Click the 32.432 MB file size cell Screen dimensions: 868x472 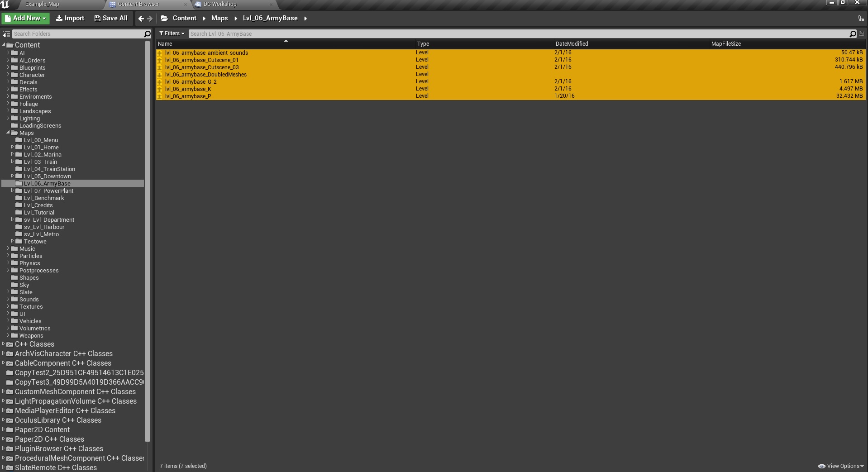(849, 96)
